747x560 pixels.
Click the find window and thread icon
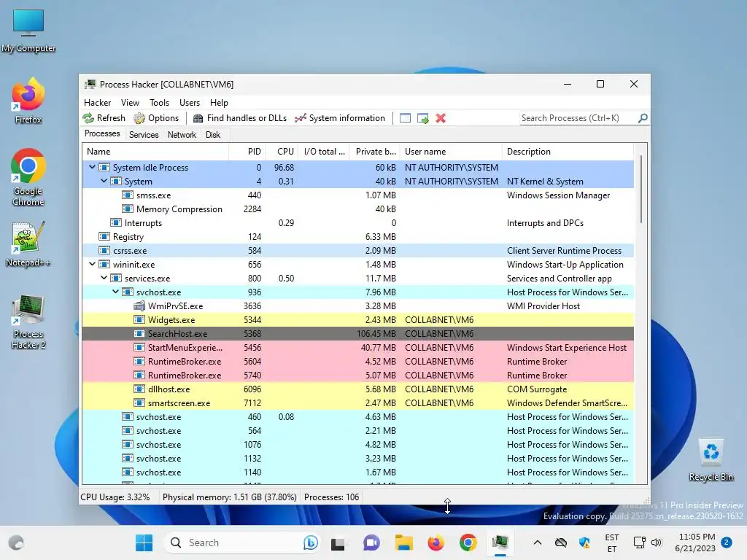pos(422,118)
